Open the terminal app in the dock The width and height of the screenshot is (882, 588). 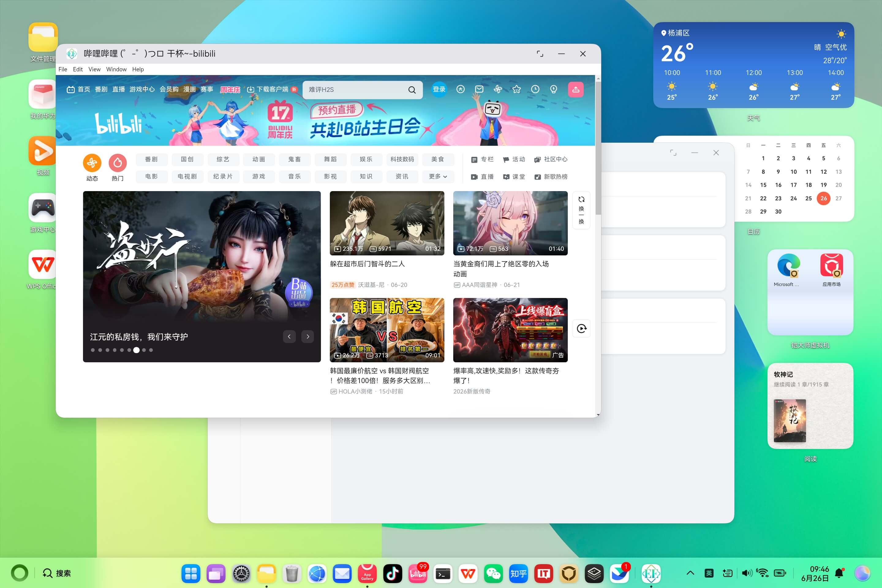443,573
